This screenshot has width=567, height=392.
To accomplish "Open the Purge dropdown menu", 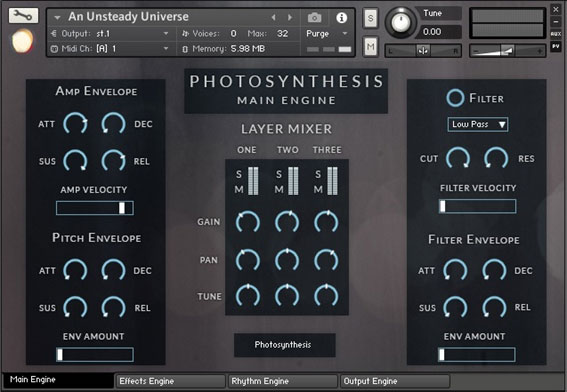I will pyautogui.click(x=327, y=34).
